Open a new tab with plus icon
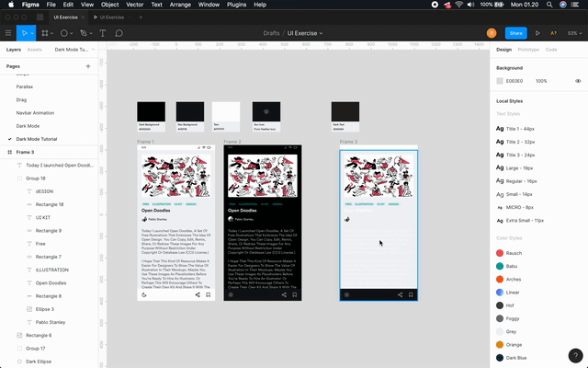 pos(141,17)
